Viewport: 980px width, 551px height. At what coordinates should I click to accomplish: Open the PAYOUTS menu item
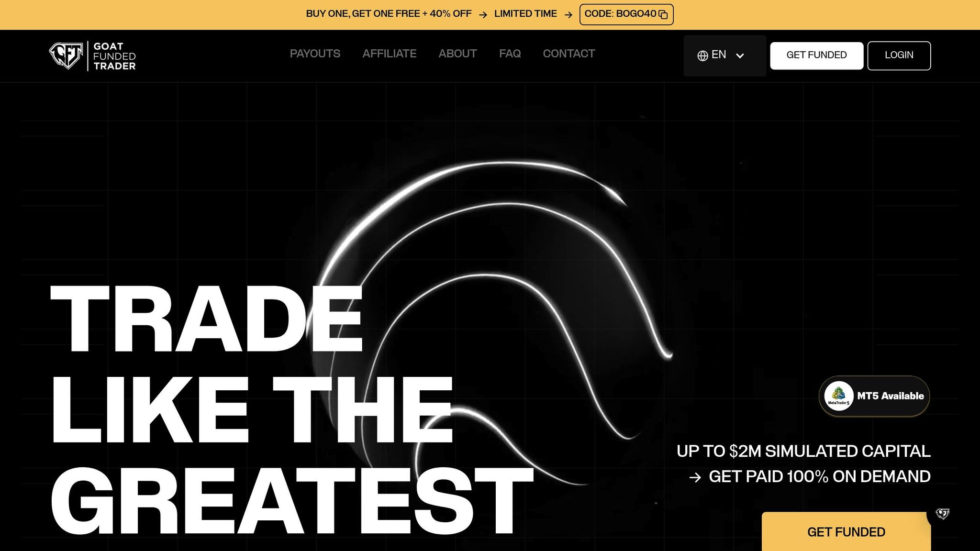(315, 54)
